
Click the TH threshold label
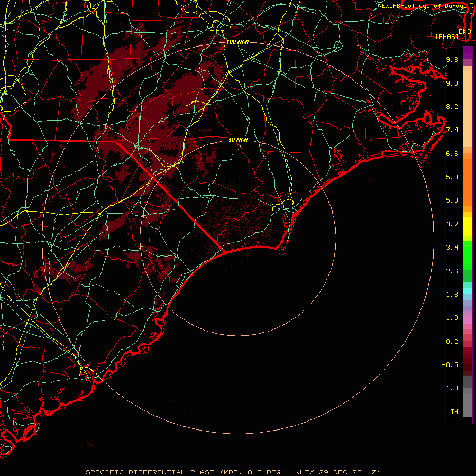click(454, 412)
